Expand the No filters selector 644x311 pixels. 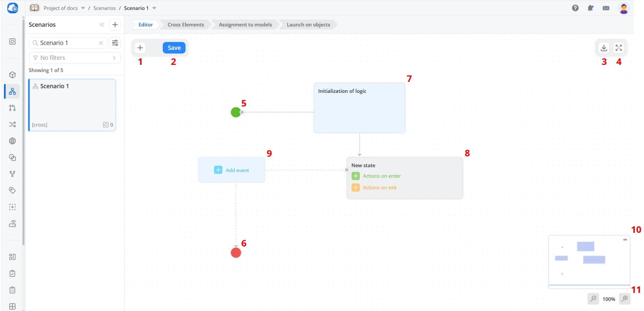(75, 58)
